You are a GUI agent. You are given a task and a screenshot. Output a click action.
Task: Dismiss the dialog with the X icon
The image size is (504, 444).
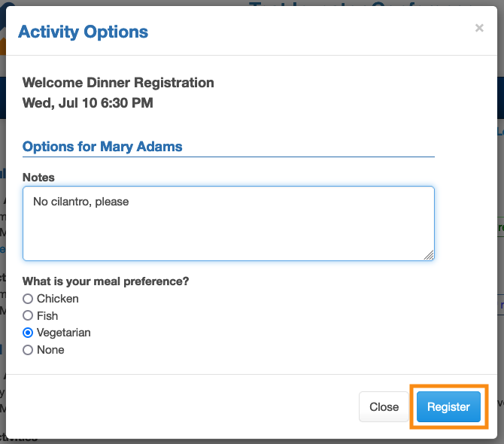click(x=479, y=29)
